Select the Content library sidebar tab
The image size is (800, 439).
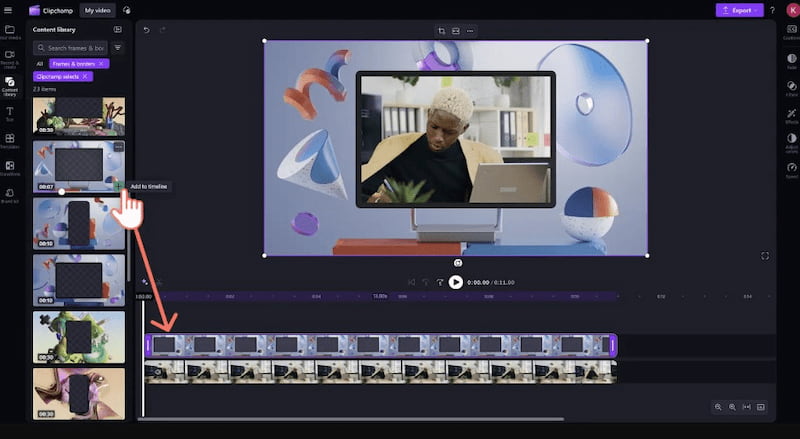(x=10, y=86)
